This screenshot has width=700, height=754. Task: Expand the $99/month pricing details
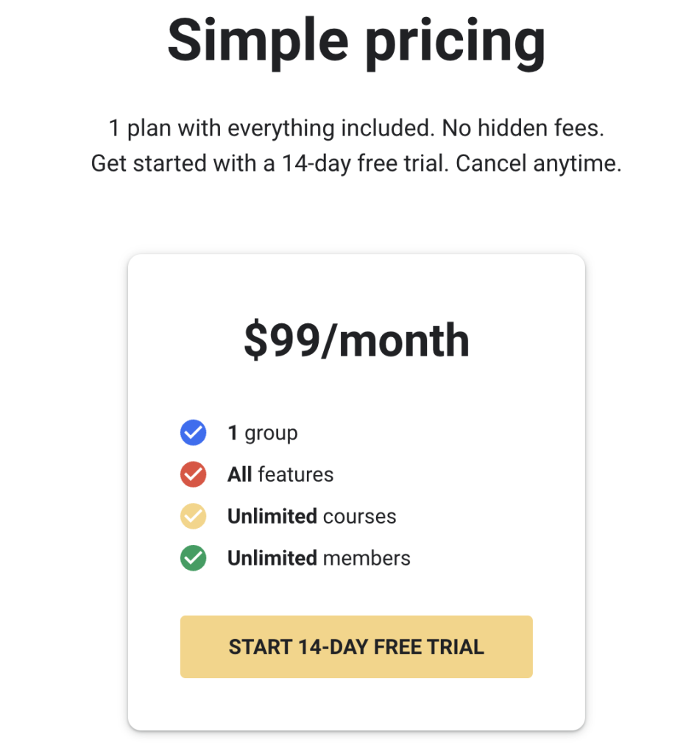point(356,339)
